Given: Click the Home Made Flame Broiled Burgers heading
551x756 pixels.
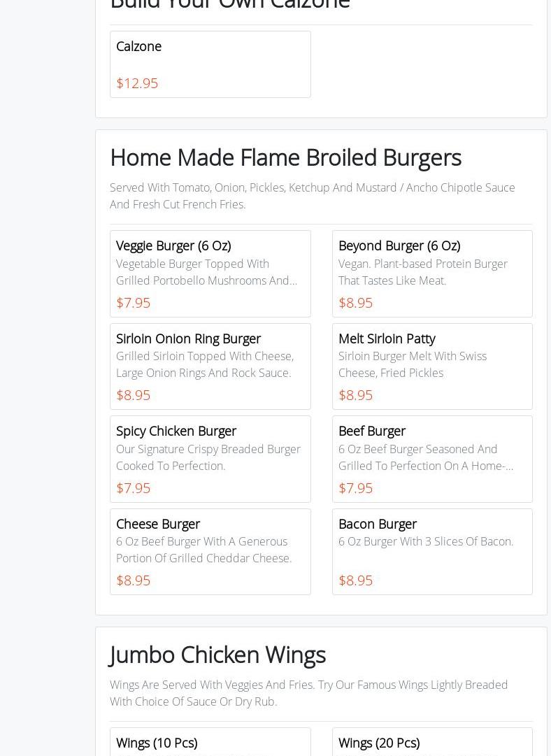Looking at the screenshot, I should 285,157.
